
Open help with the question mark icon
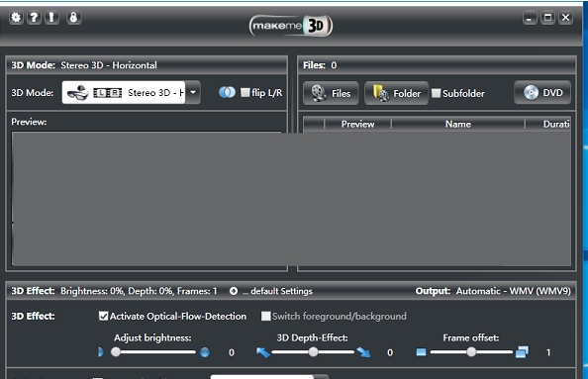click(x=34, y=17)
